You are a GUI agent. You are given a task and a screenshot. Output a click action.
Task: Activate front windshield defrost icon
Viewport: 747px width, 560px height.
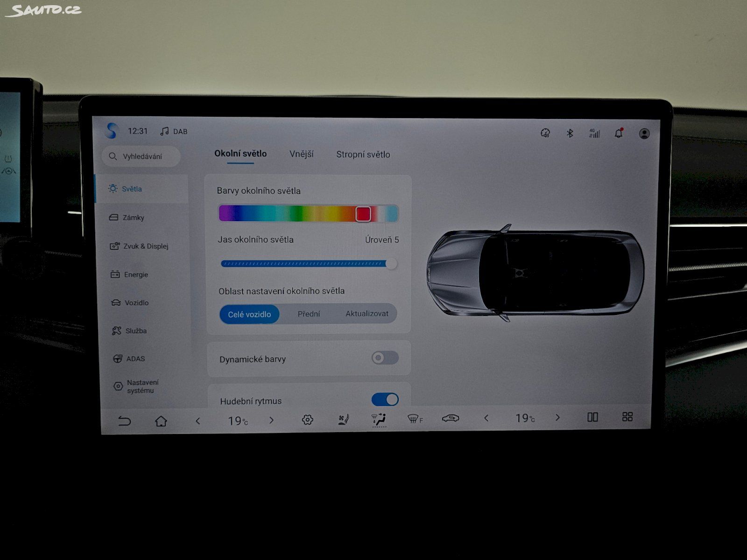[415, 419]
